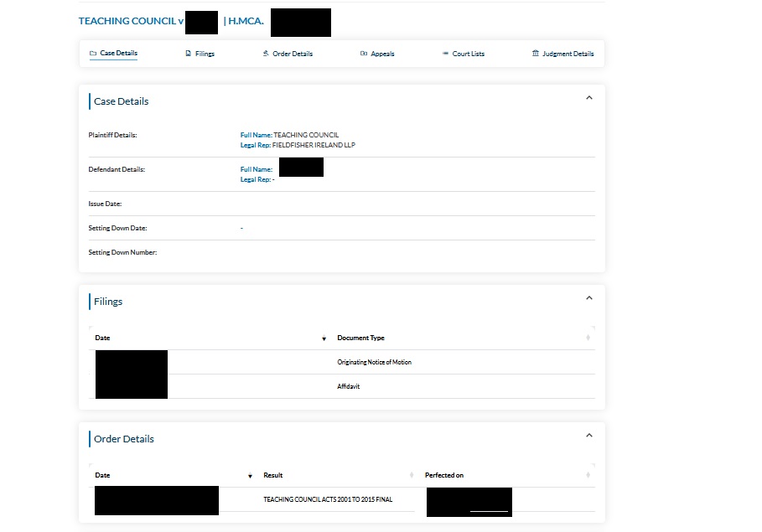
Task: Click TEACHING COUNCIL ACTS 2001 TO 2015 FINAL
Action: (x=328, y=499)
